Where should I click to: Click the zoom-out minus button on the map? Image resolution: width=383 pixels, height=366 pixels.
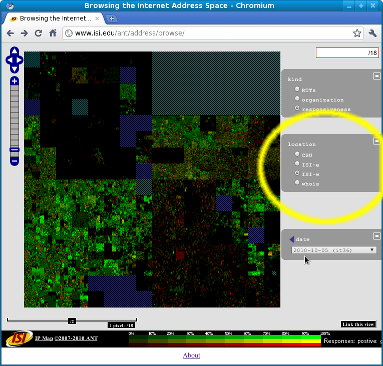click(x=14, y=161)
